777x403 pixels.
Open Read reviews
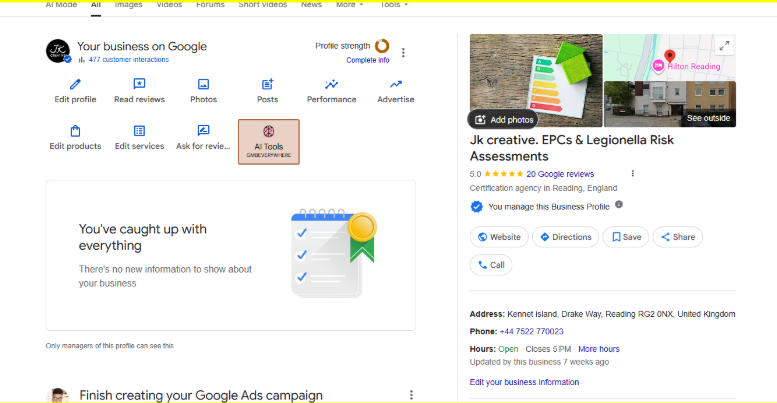139,91
